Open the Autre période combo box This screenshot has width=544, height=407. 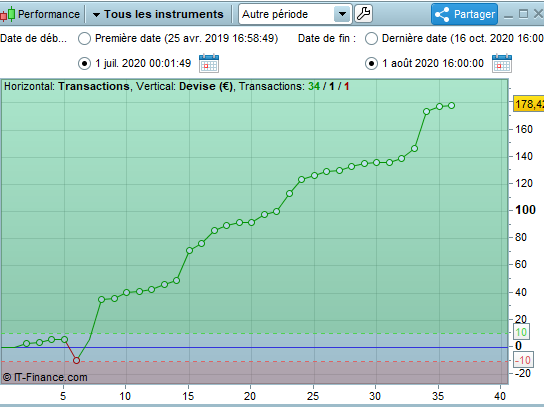pos(295,14)
